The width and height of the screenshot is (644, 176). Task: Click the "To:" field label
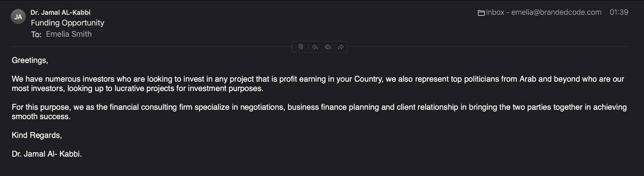pos(36,34)
